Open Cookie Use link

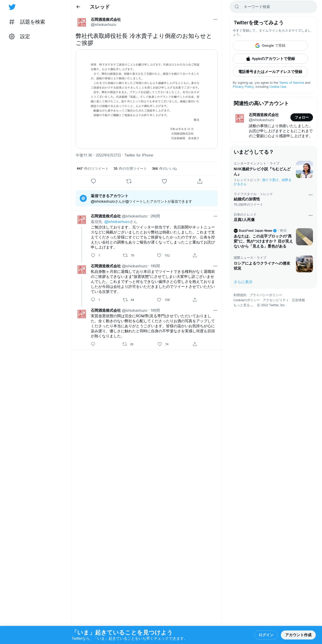pos(278,87)
